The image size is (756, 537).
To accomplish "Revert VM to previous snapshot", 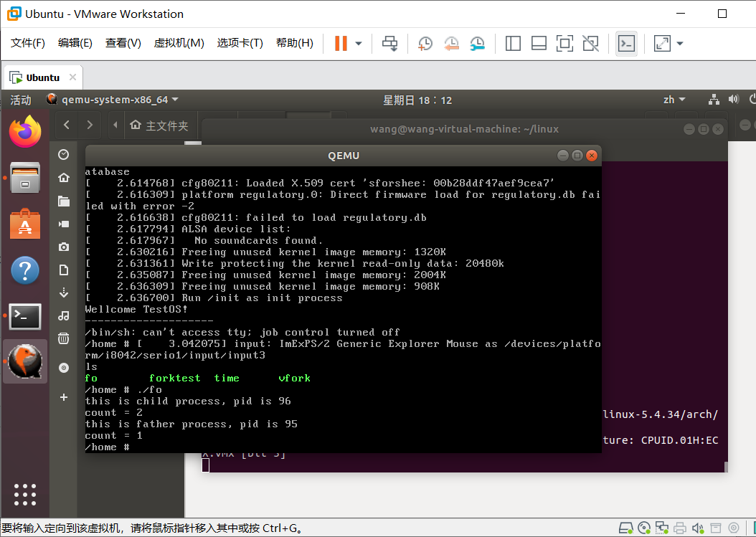I will point(451,44).
